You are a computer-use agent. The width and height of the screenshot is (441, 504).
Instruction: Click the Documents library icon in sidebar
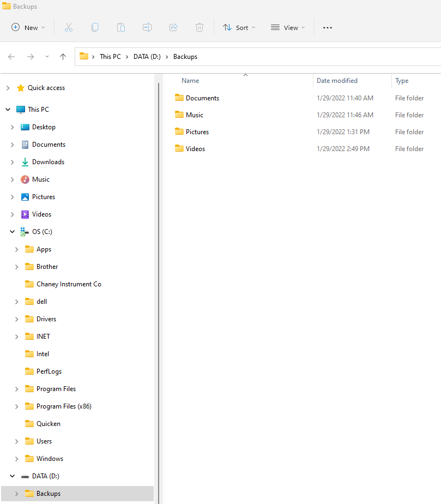25,145
